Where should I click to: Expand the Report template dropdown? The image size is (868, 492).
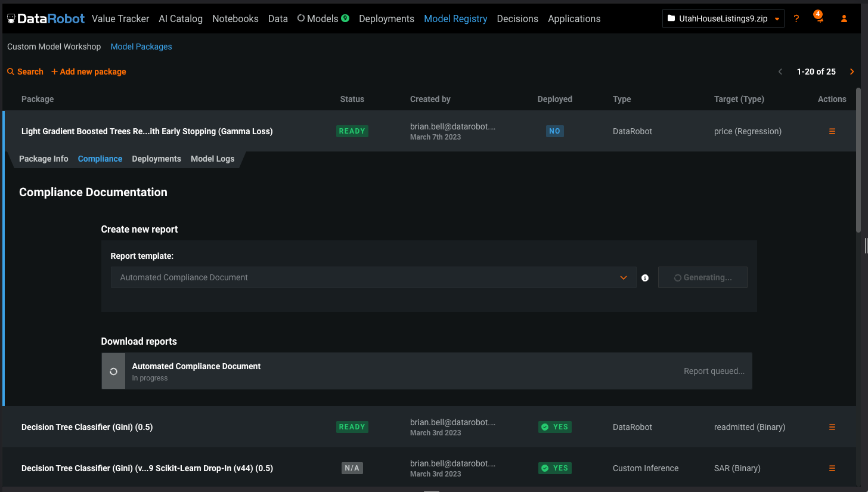pos(373,277)
